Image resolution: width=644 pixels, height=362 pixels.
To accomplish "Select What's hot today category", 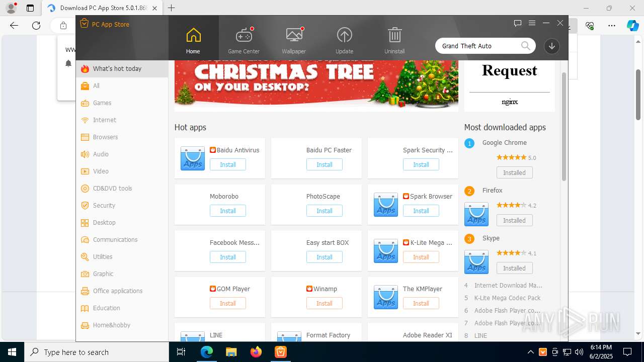I will (122, 69).
